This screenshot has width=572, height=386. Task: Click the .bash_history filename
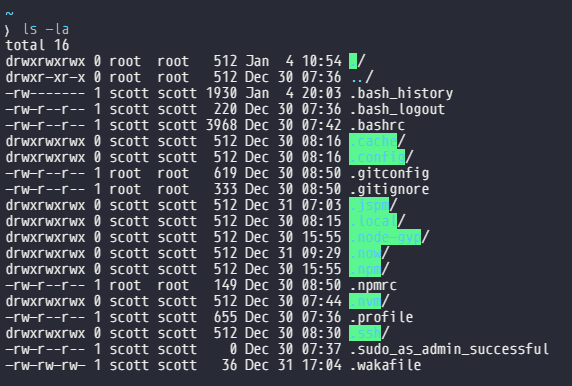[401, 93]
